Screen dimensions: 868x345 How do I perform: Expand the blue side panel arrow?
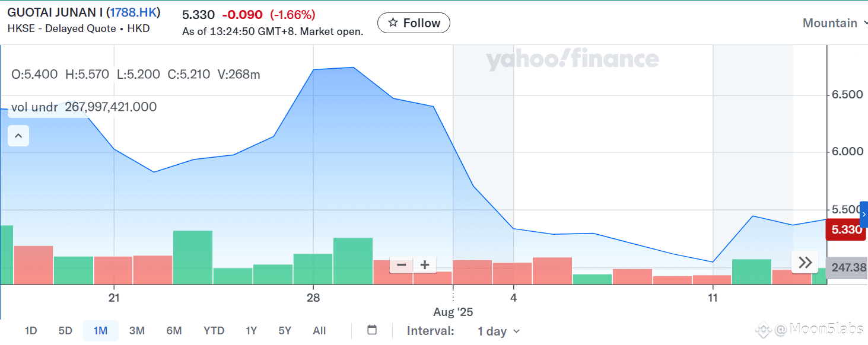pos(864,215)
